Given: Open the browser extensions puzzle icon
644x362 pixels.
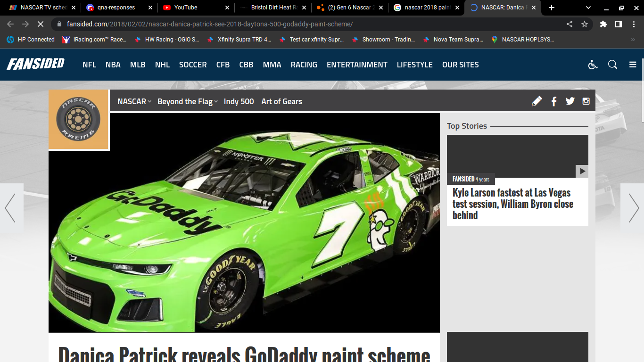Looking at the screenshot, I should pyautogui.click(x=603, y=24).
